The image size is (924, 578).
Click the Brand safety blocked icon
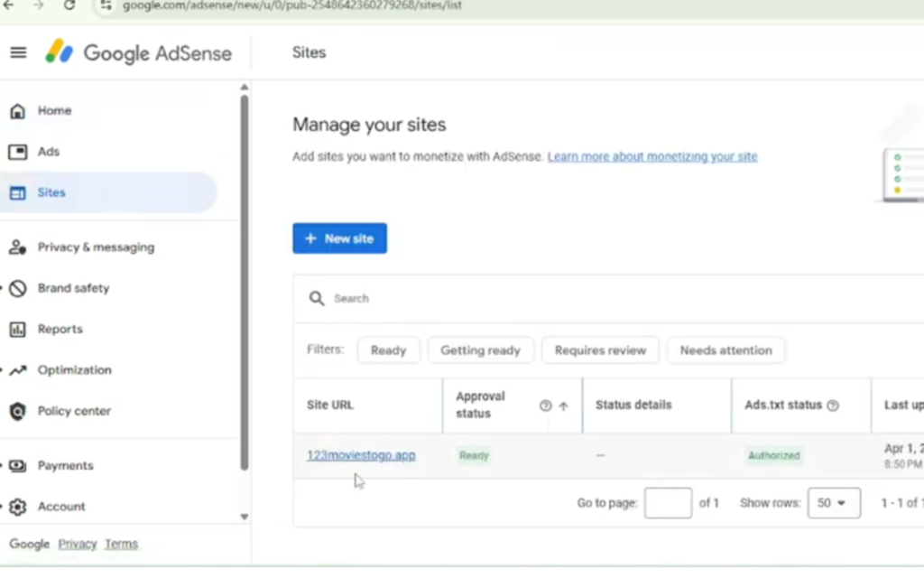[17, 289]
